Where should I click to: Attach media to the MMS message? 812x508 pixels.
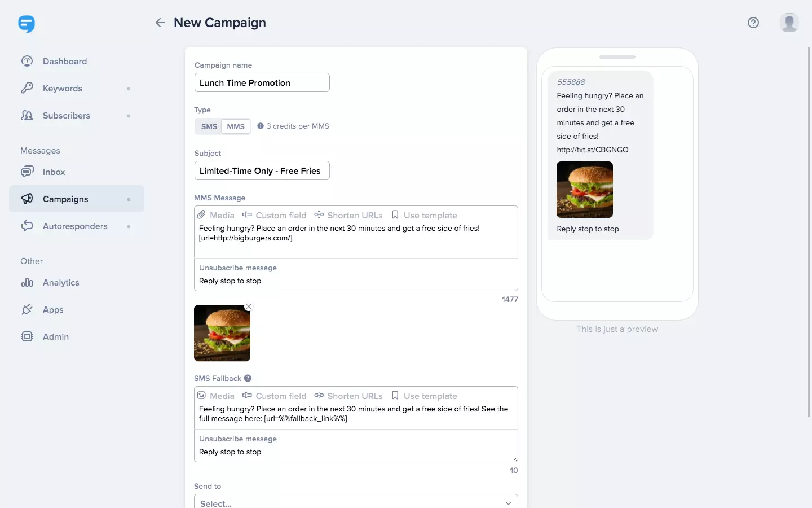(215, 215)
